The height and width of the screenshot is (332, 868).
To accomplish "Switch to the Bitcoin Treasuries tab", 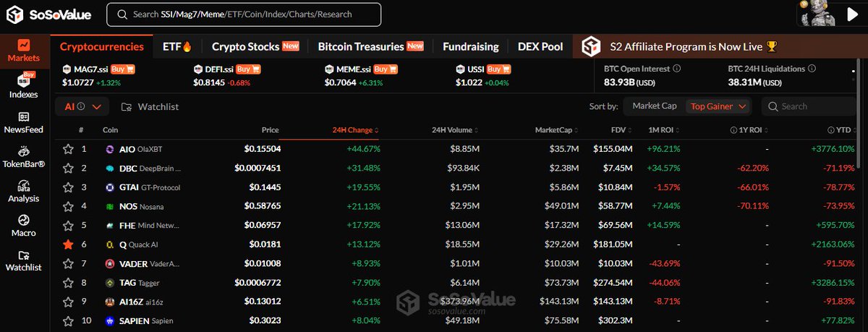I will (x=371, y=46).
